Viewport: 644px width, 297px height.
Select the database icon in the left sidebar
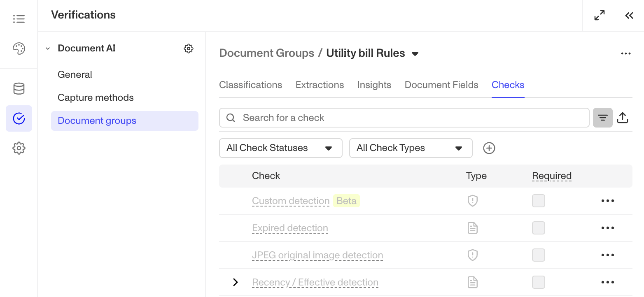tap(19, 89)
